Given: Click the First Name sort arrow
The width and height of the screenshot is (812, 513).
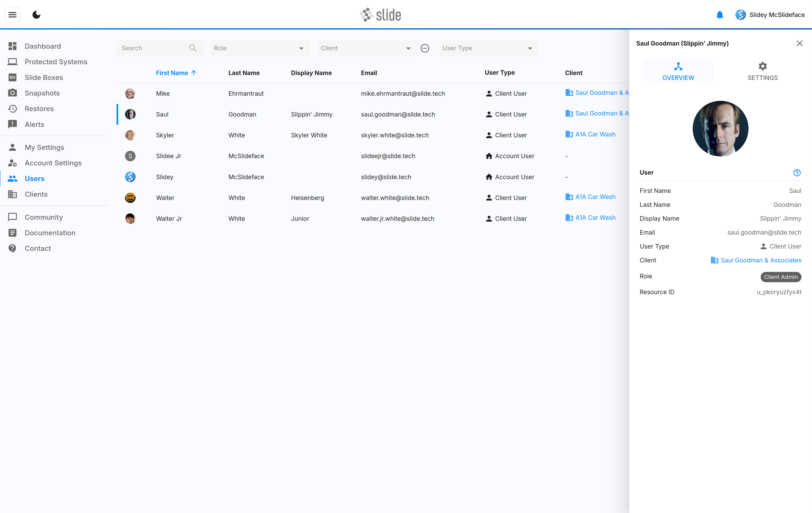Looking at the screenshot, I should pos(194,73).
